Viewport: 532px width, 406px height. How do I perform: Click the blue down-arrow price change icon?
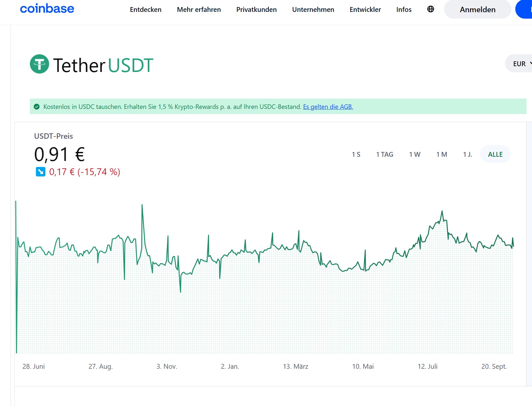point(40,172)
